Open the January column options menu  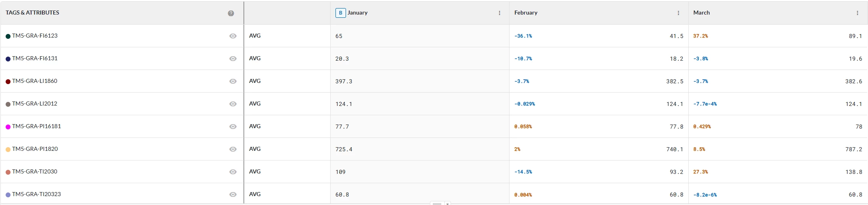pyautogui.click(x=499, y=13)
